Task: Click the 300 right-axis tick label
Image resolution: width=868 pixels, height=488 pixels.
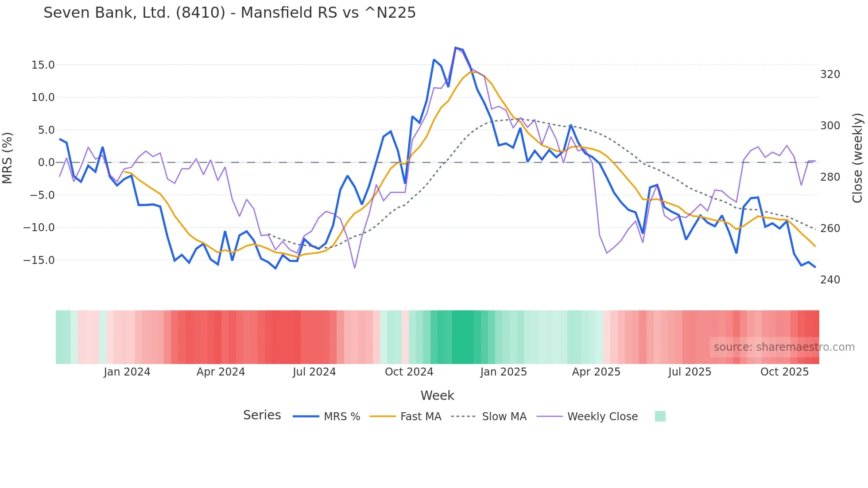Action: tap(830, 126)
